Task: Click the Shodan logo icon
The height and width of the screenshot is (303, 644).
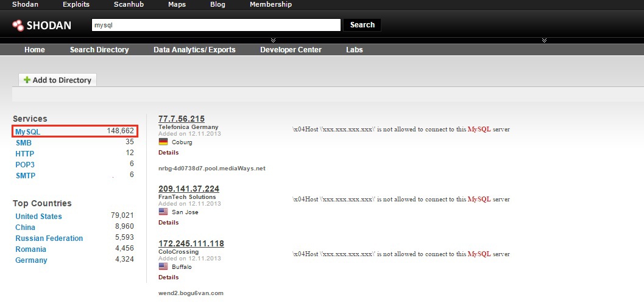Action: [x=18, y=26]
